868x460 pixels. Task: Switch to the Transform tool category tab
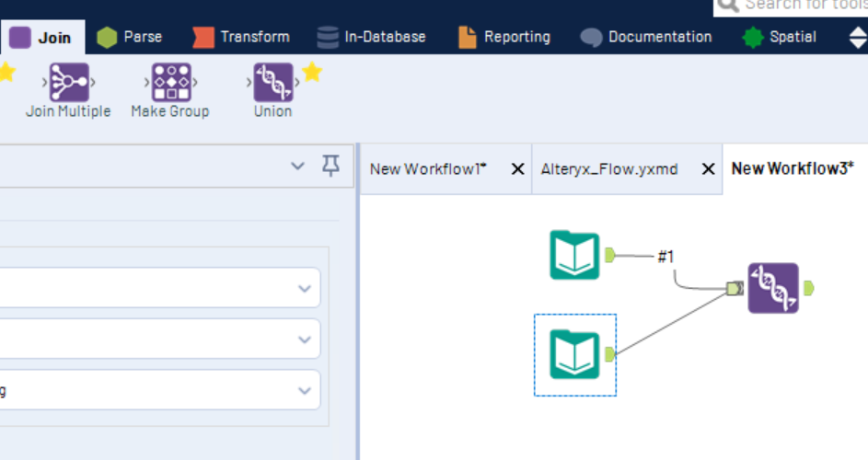[242, 37]
